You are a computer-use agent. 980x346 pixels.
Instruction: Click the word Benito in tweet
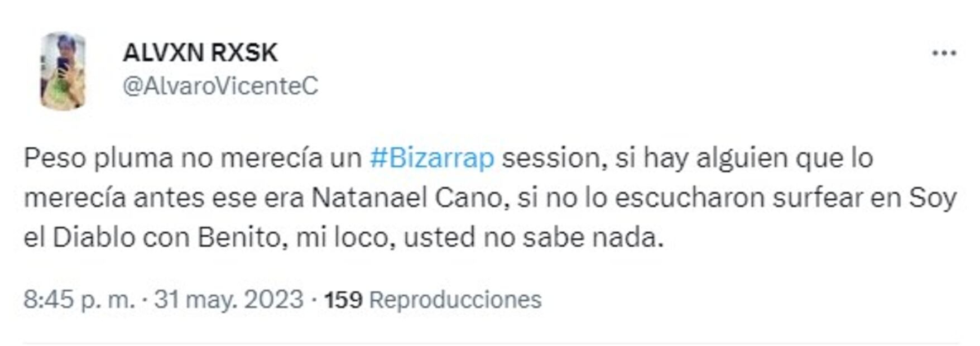[239, 238]
